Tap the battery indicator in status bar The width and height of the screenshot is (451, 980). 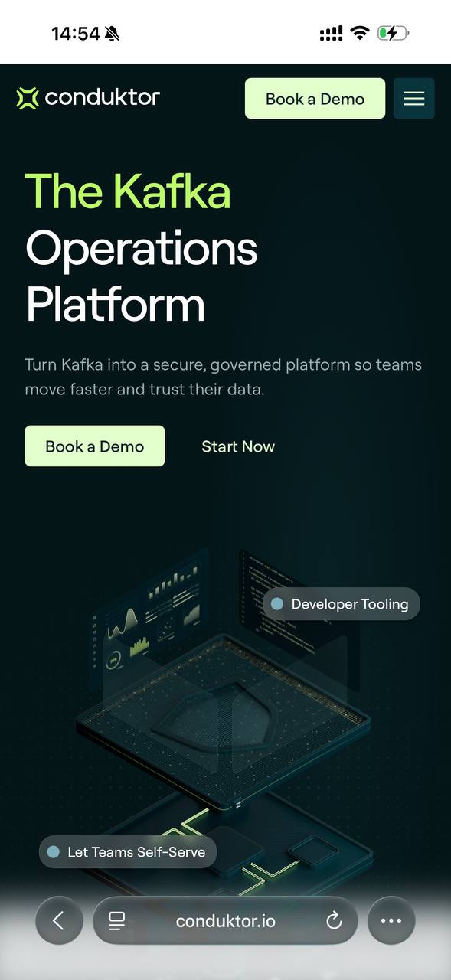coord(393,33)
